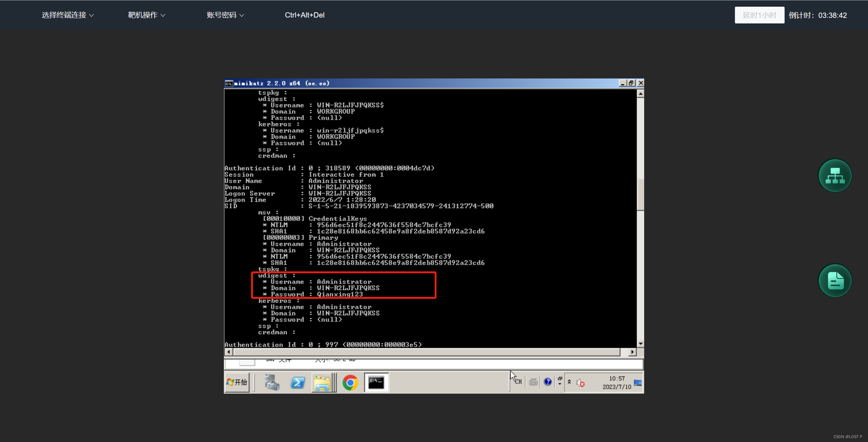The width and height of the screenshot is (868, 442).
Task: Click the vertical scrollbar thumb
Action: pyautogui.click(x=640, y=194)
